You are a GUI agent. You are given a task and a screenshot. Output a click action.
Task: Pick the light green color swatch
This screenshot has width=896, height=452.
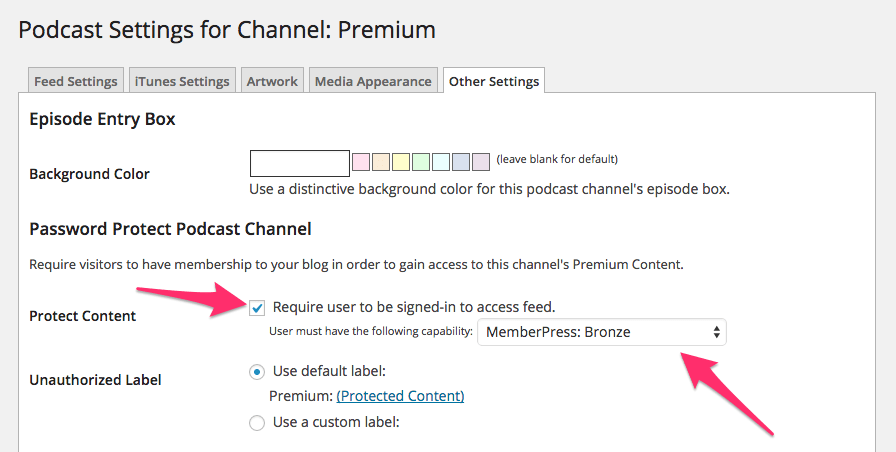click(421, 162)
